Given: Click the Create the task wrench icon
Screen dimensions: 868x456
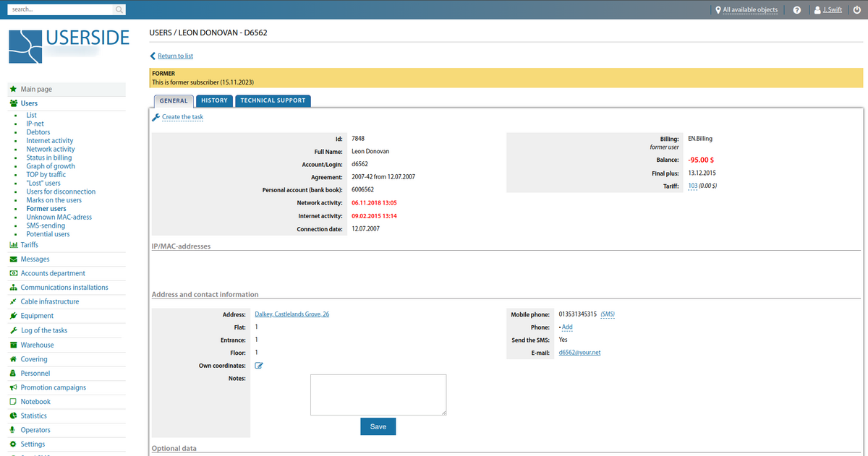Looking at the screenshot, I should pos(156,116).
